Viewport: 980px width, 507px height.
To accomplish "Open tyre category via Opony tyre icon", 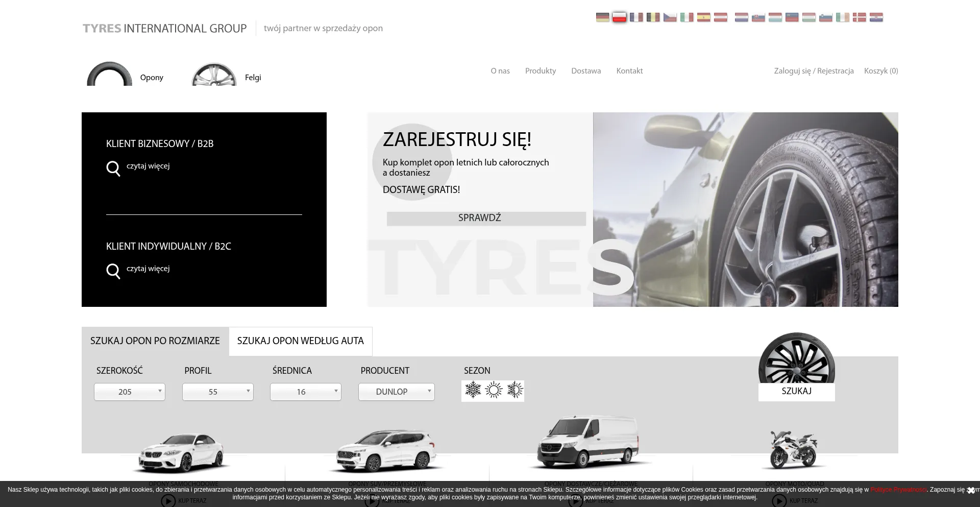I will (x=109, y=74).
